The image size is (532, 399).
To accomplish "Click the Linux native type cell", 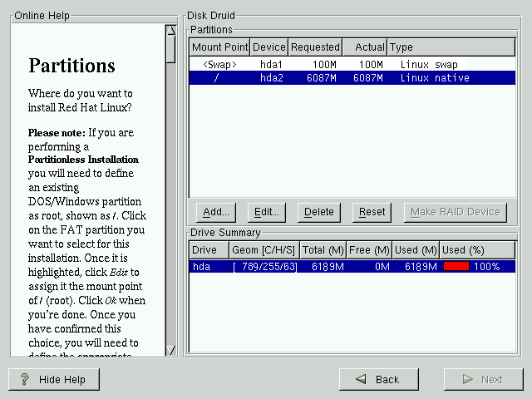I will (435, 77).
